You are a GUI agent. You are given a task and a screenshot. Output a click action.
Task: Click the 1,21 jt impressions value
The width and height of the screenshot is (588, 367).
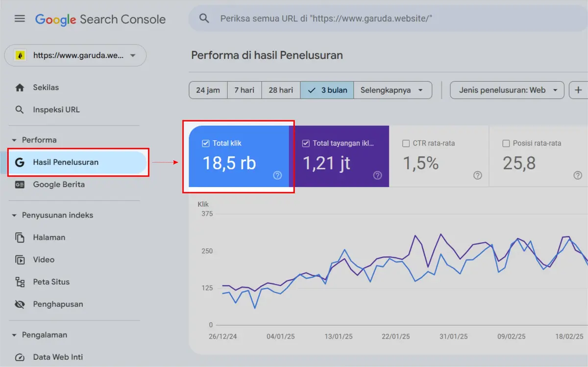tap(326, 163)
